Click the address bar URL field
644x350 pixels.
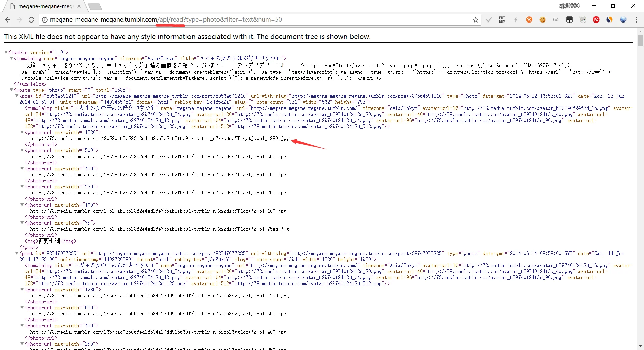(x=235, y=20)
